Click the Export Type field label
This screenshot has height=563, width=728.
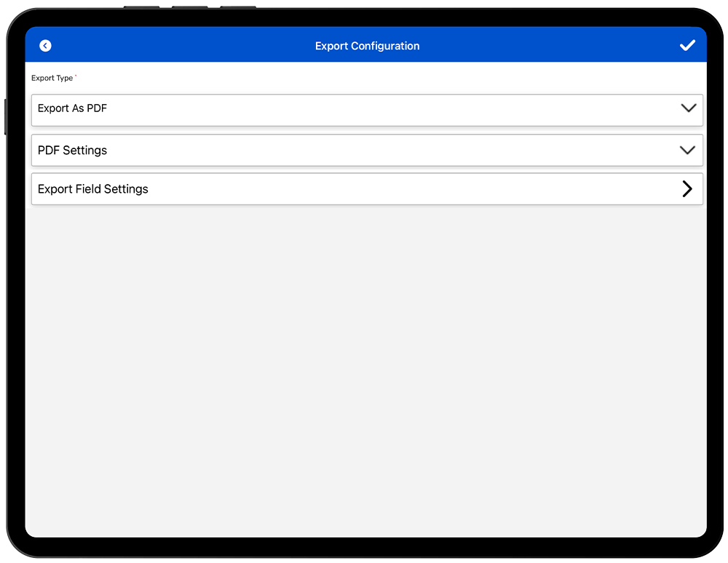(x=52, y=79)
